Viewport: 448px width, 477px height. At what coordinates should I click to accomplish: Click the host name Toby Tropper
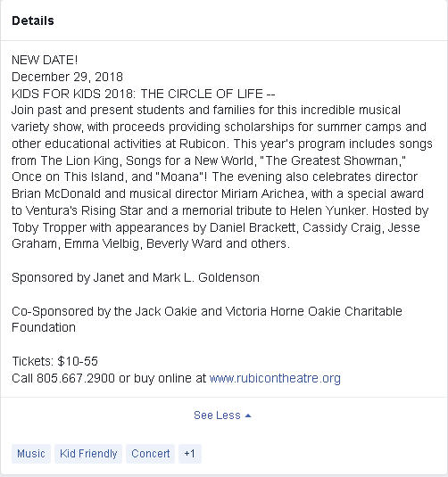[x=49, y=227]
